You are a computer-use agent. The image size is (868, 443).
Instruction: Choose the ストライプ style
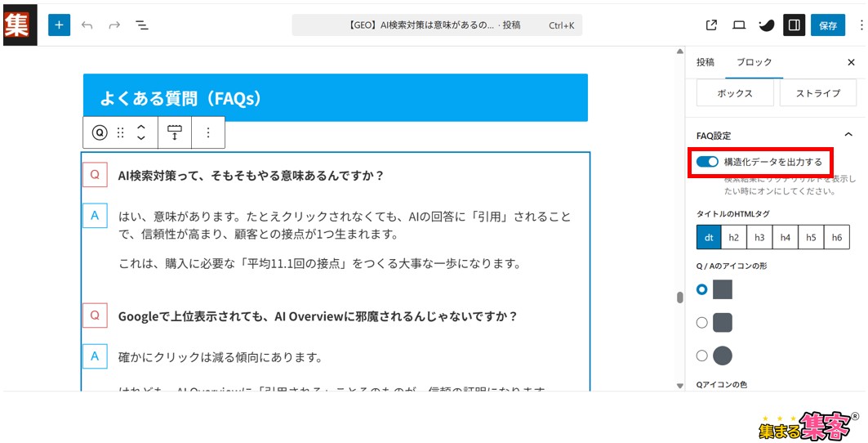point(817,93)
